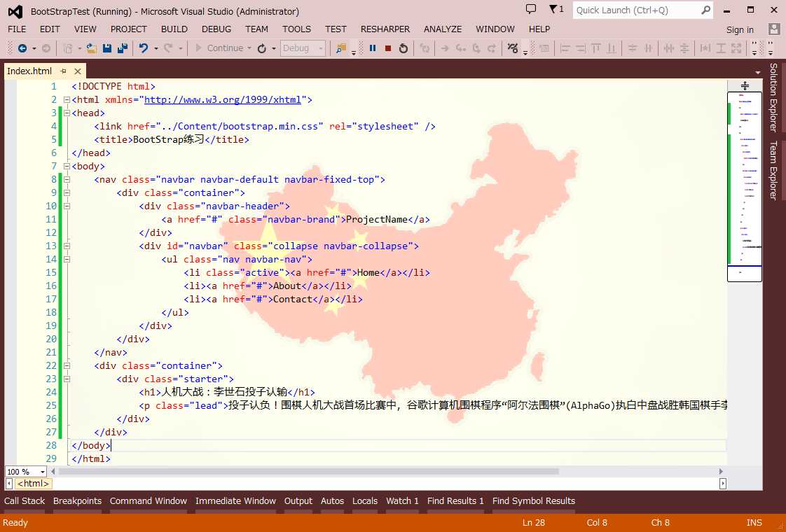Collapse the starter div at line 23
This screenshot has height=532, width=786.
pyautogui.click(x=67, y=379)
